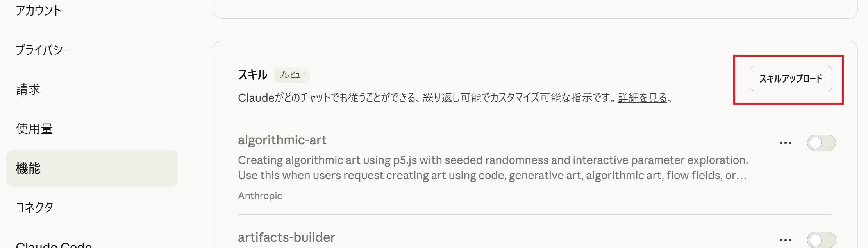
Task: Enable the artifacts-builder skill toggle
Action: point(821,240)
